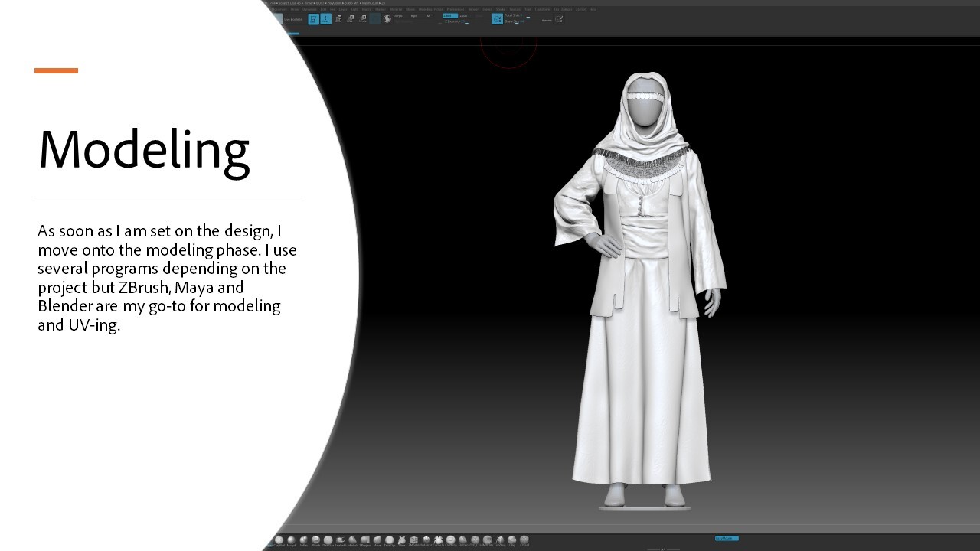This screenshot has height=551, width=980.
Task: Open the Texture menu
Action: point(514,9)
